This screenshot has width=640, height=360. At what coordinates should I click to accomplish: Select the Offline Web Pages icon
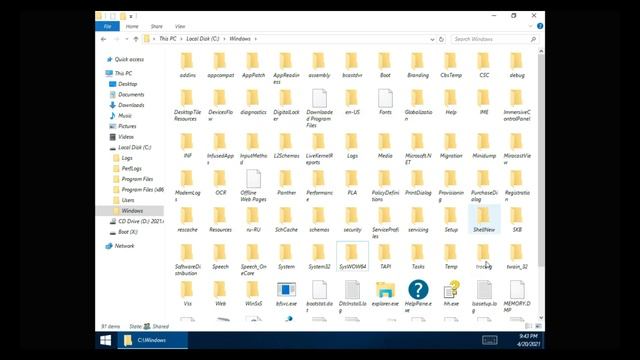pyautogui.click(x=253, y=179)
